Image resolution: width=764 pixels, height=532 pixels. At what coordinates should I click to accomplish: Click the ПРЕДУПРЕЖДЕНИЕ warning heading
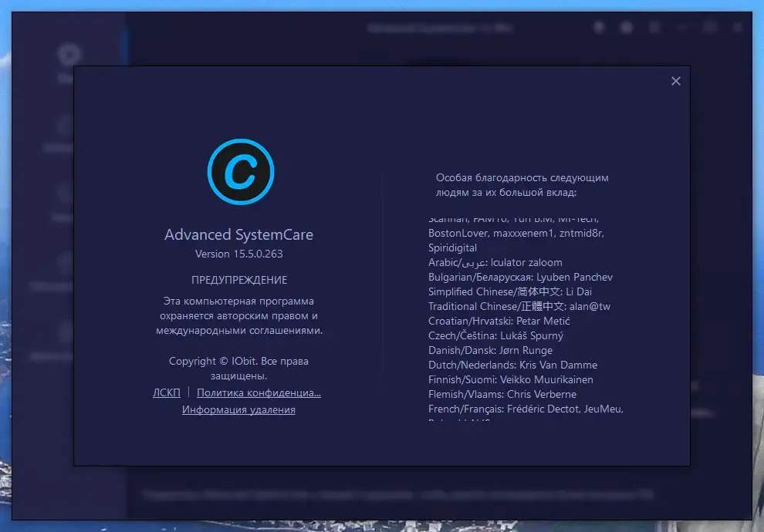239,280
